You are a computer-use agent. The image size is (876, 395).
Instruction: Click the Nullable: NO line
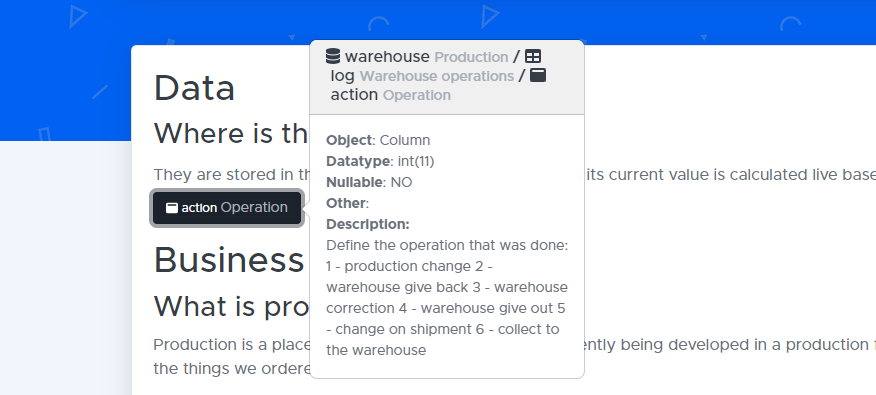[369, 182]
